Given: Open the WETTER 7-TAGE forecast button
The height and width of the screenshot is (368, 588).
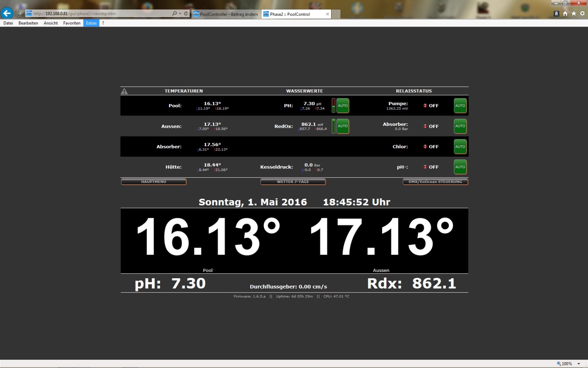Looking at the screenshot, I should point(293,182).
